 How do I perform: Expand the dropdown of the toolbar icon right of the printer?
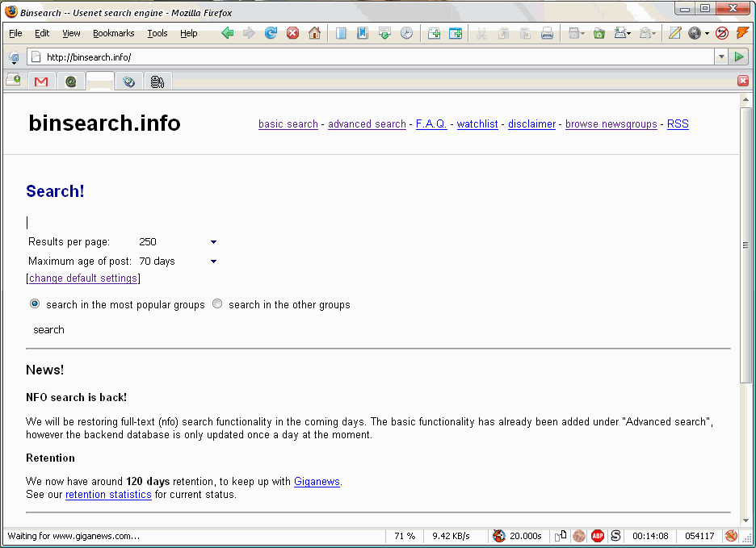[582, 33]
